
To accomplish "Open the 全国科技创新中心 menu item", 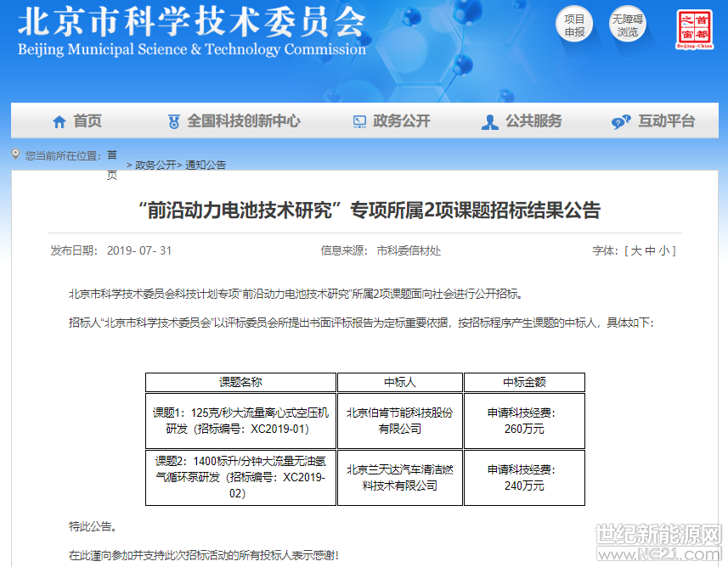I will point(244,121).
